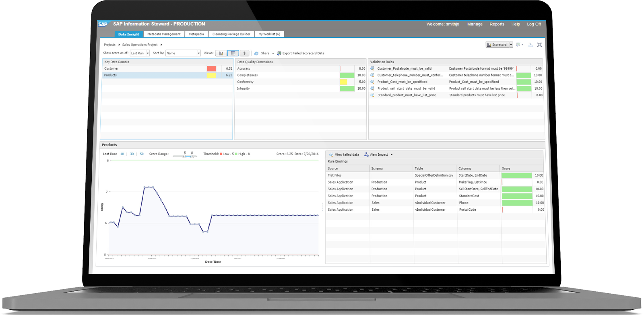Viewport: 644px width, 315px height.
Task: Expand arrow after Projects breadcrumb
Action: [119, 45]
